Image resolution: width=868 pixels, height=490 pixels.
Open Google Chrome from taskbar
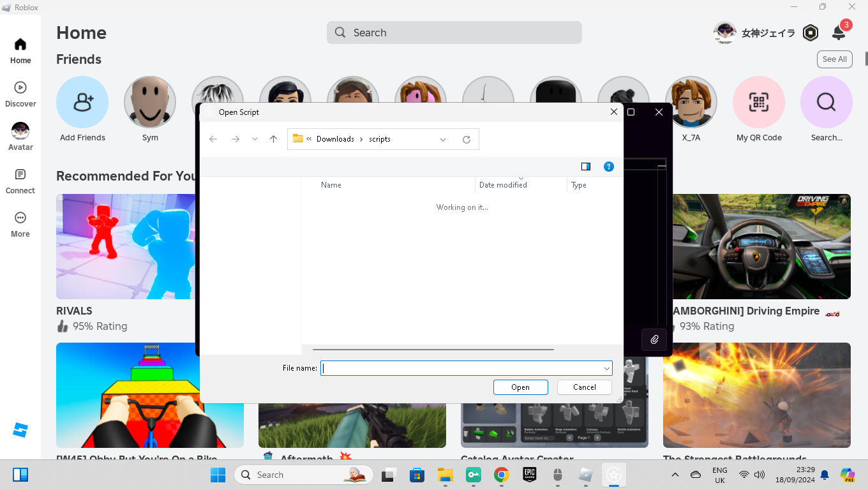501,475
